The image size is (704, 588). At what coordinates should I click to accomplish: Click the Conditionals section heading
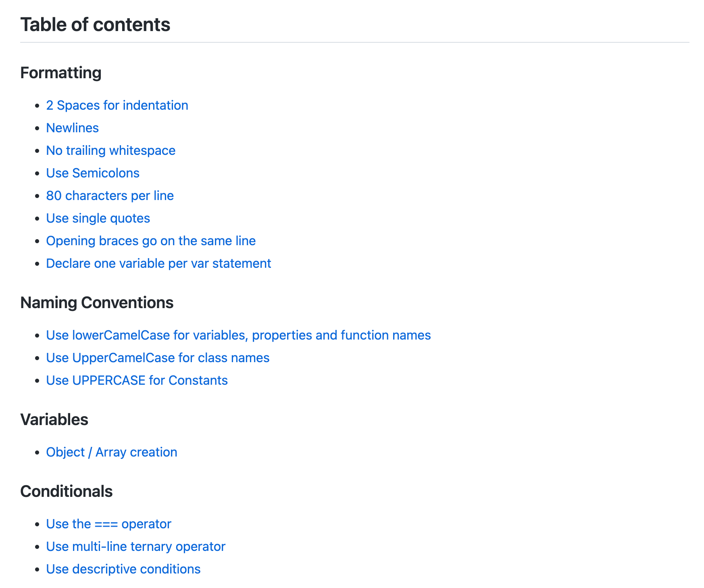(67, 492)
